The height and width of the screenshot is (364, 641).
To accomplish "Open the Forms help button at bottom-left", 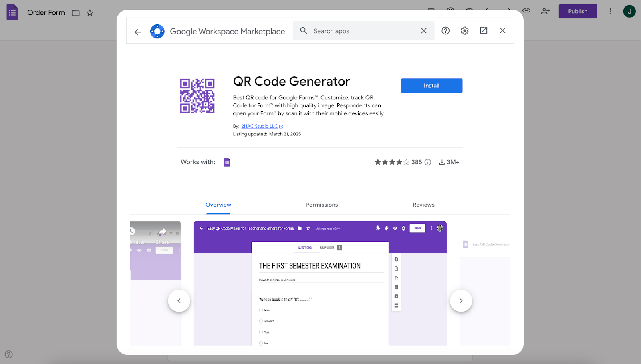I will tap(9, 354).
